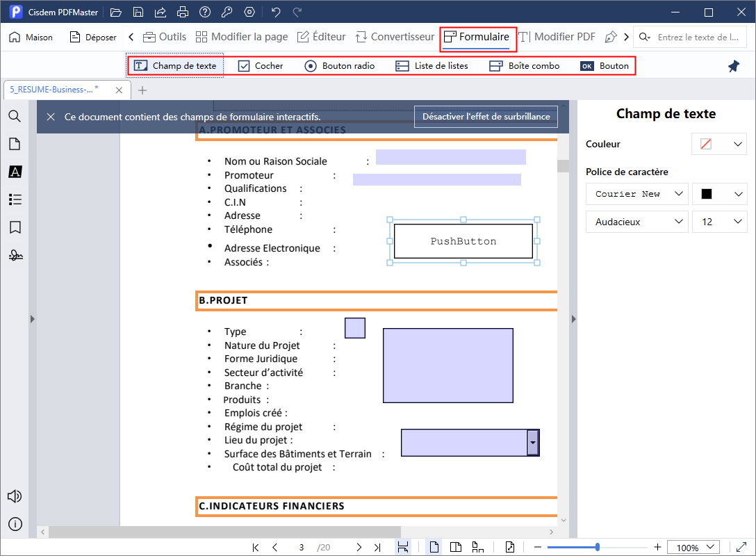Open the Audacieux font style dropdown

point(637,222)
